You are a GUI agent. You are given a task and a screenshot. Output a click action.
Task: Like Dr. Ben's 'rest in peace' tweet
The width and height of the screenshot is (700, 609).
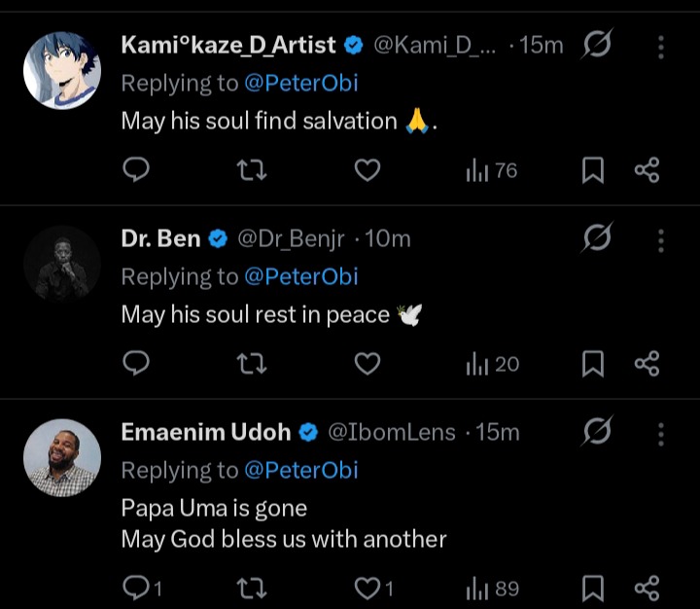(367, 364)
